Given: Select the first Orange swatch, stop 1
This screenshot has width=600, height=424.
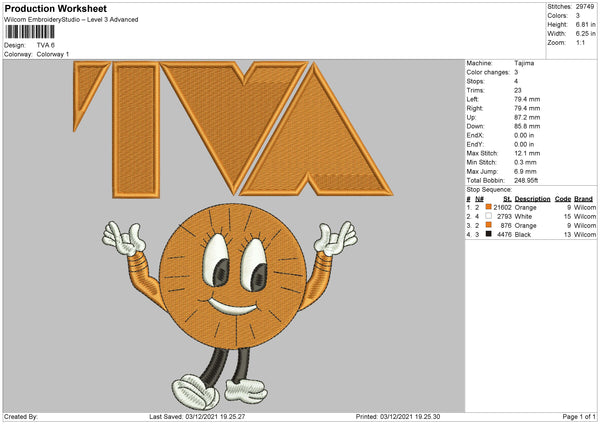Looking at the screenshot, I should pos(488,207).
